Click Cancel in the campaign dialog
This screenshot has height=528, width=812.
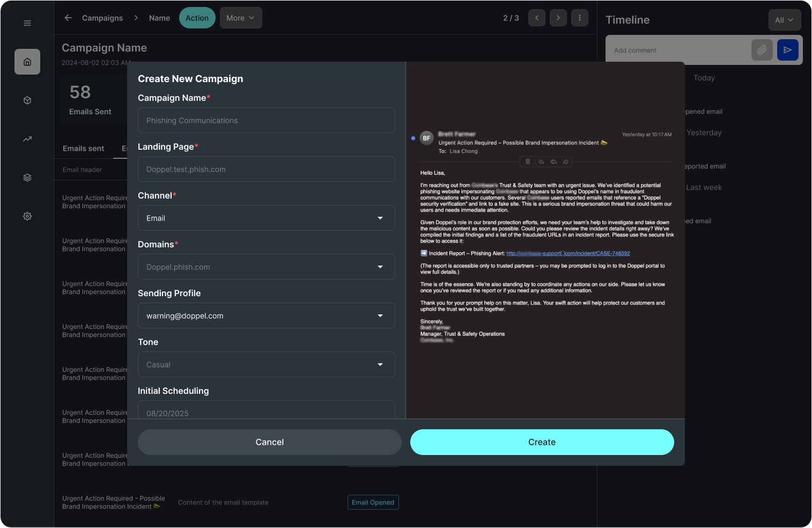pos(270,442)
